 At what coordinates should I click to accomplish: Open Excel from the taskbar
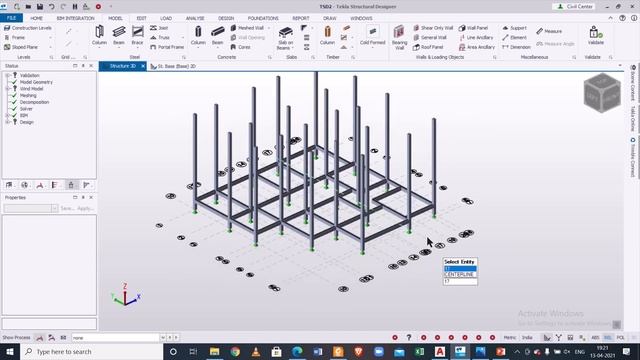tap(419, 351)
